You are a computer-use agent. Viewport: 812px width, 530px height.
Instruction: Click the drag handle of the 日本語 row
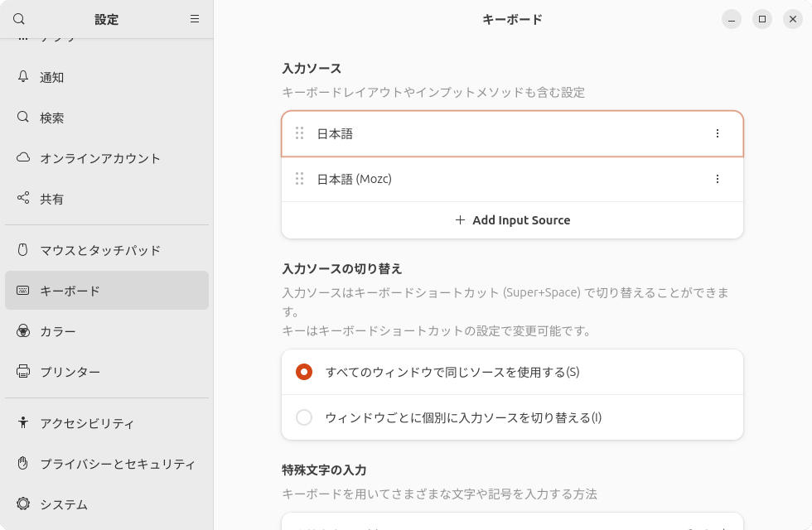pyautogui.click(x=299, y=133)
